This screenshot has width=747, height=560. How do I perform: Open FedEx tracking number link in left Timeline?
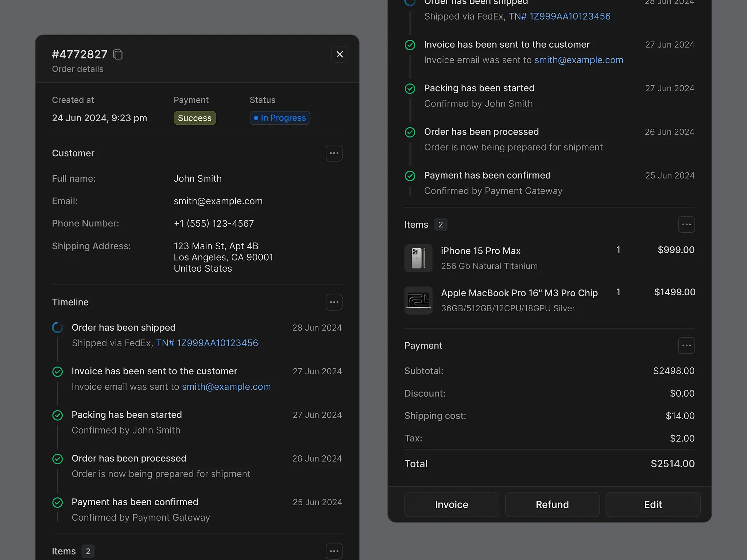pos(207,343)
